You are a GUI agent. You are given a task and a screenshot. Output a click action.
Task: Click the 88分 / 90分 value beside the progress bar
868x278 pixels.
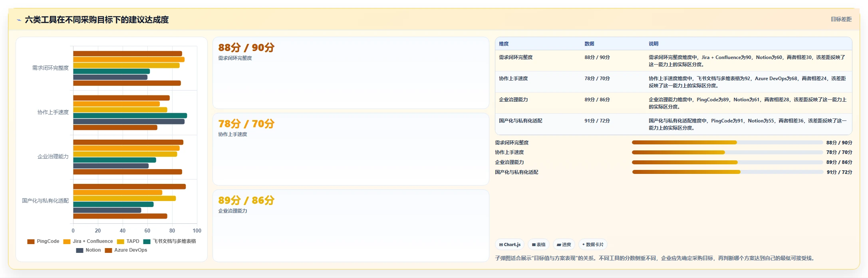(839, 143)
